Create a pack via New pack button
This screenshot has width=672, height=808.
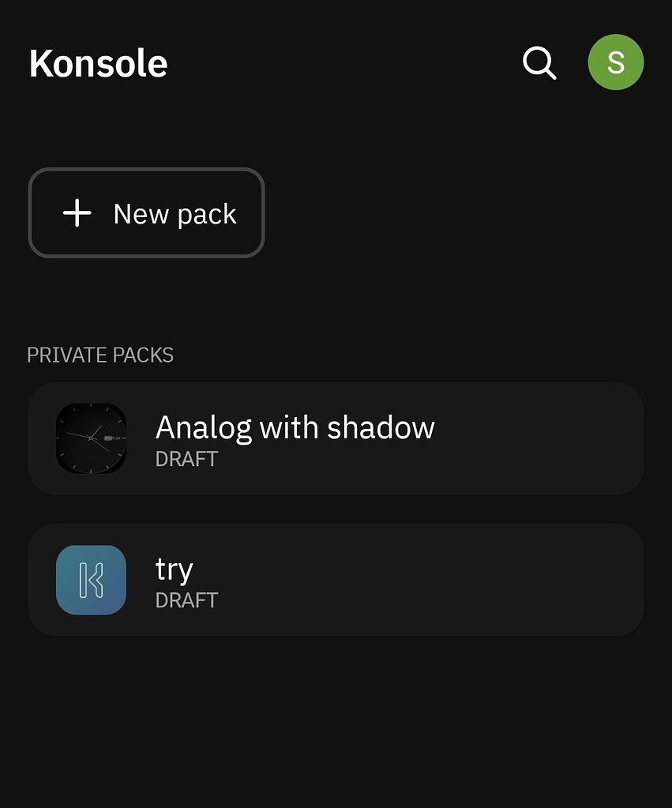tap(146, 212)
